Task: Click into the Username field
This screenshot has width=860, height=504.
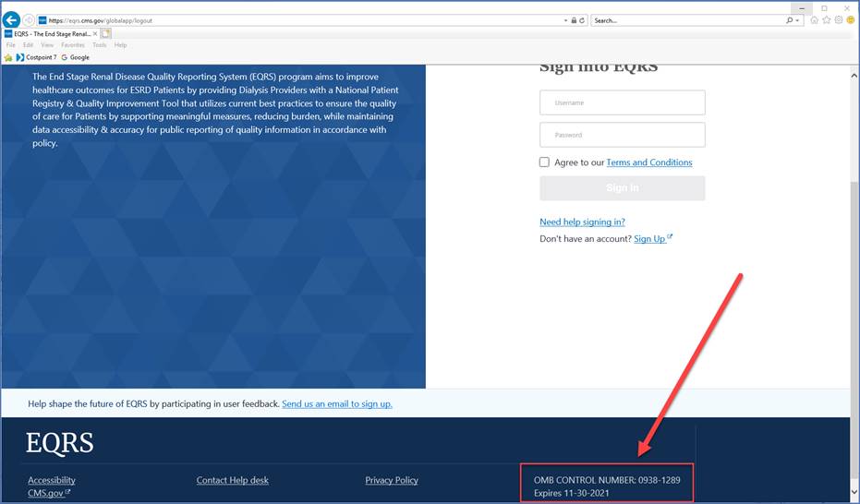Action: point(622,102)
